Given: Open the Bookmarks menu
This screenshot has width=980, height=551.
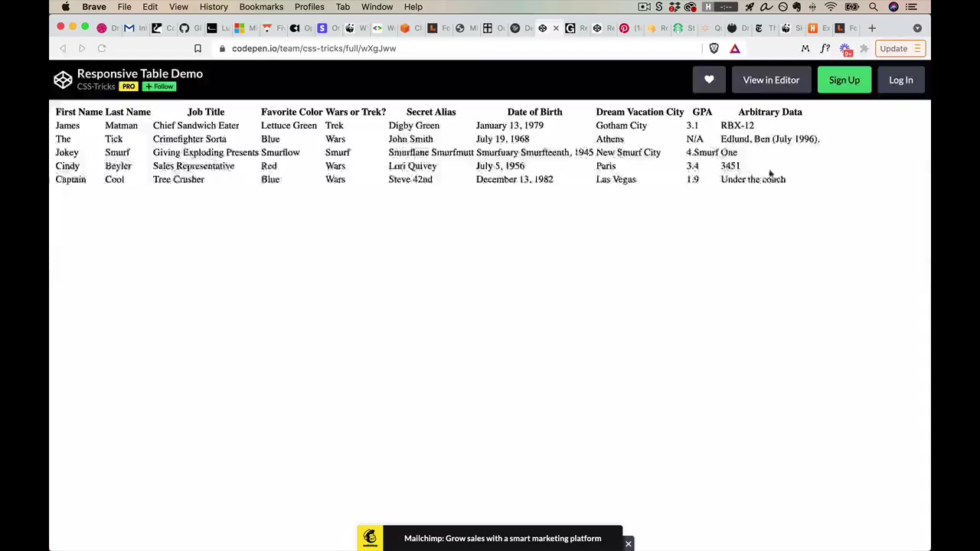Looking at the screenshot, I should point(261,7).
